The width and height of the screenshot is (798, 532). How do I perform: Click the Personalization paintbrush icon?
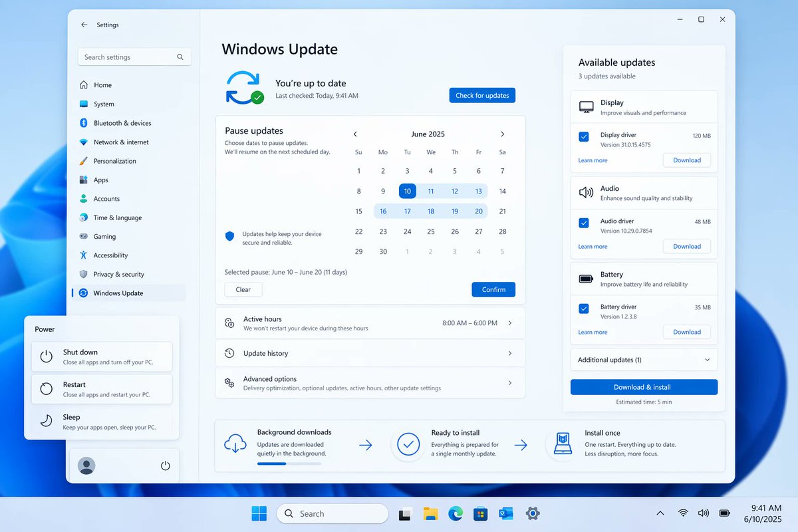click(x=84, y=161)
